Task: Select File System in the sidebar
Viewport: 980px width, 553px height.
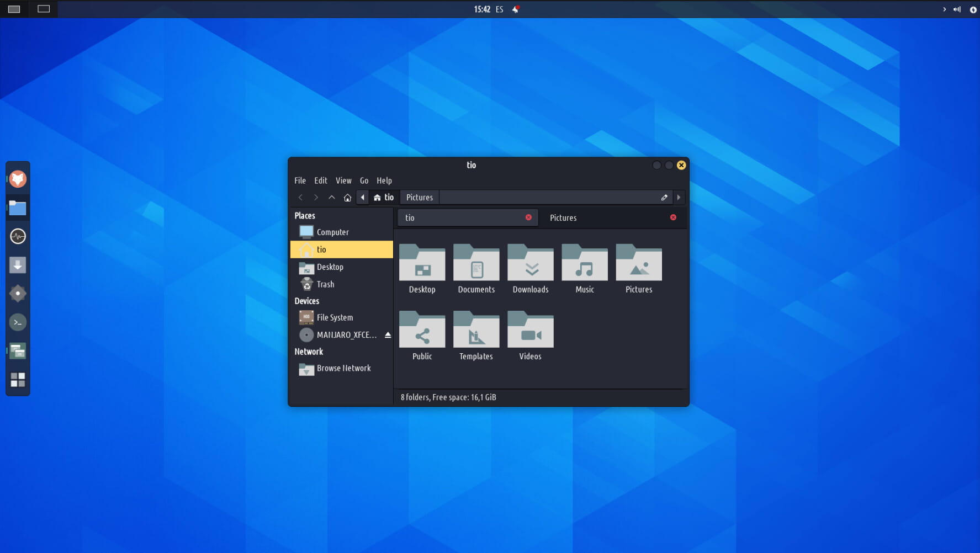Action: pyautogui.click(x=335, y=318)
